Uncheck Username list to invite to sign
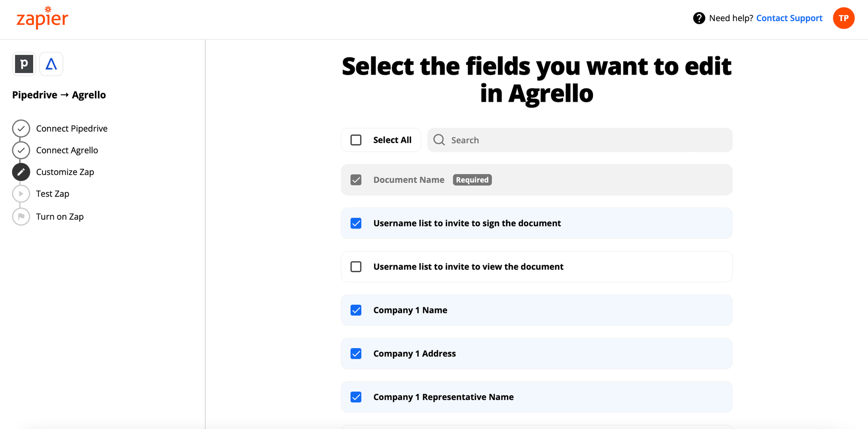Screen dimensions: 868x429 click(x=356, y=223)
